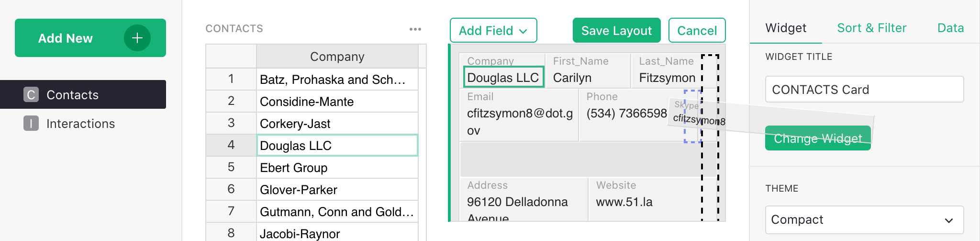The height and width of the screenshot is (241, 980).
Task: Click the Change Widget button
Action: (x=817, y=139)
